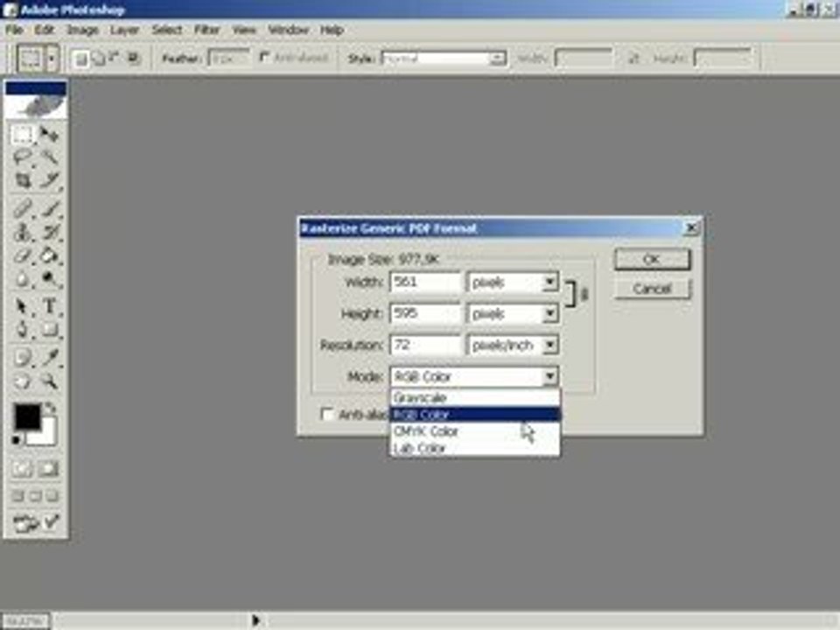
Task: Select the Dodge tool
Action: coord(50,279)
